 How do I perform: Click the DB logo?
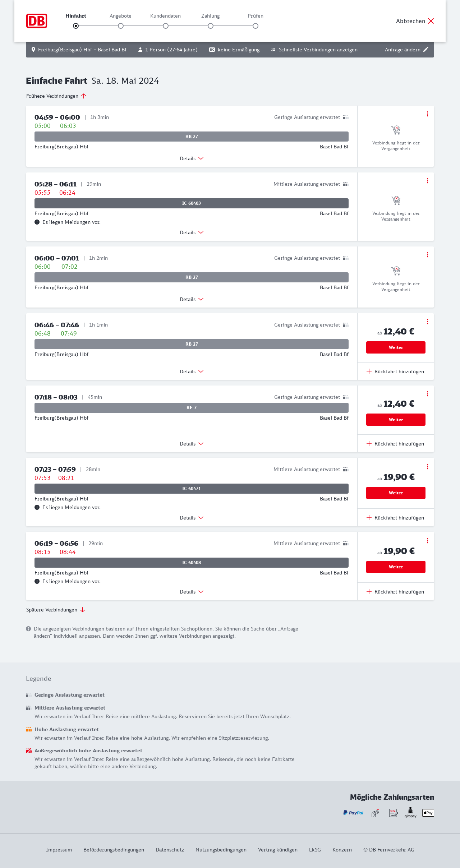(37, 21)
